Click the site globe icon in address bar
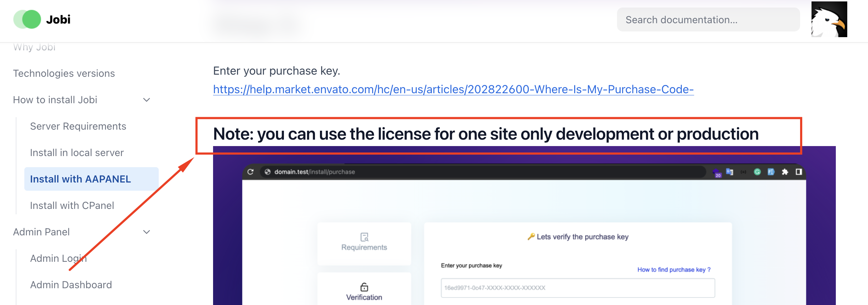 [x=267, y=172]
